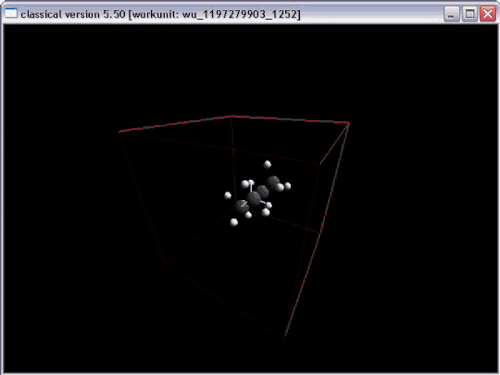
Task: Click the bottom vertex of the wireframe box
Action: tap(284, 339)
